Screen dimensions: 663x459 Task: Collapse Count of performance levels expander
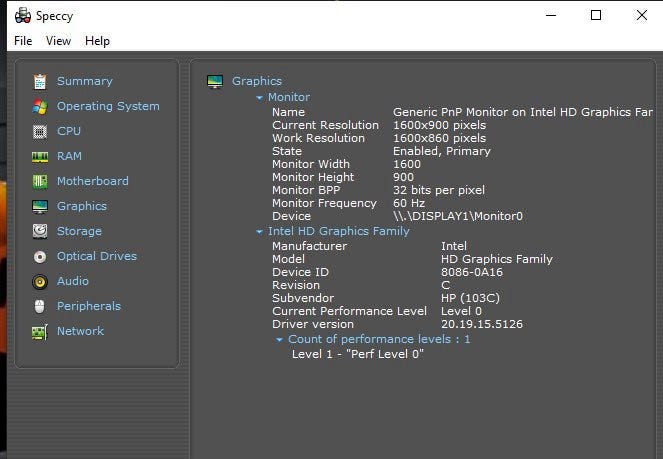tap(279, 340)
